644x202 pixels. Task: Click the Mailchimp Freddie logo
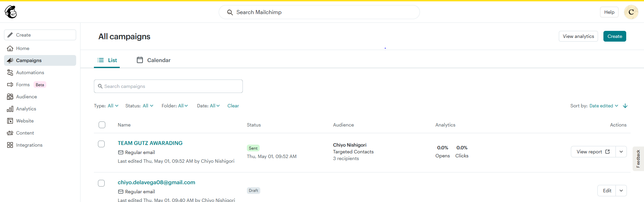[x=11, y=12]
